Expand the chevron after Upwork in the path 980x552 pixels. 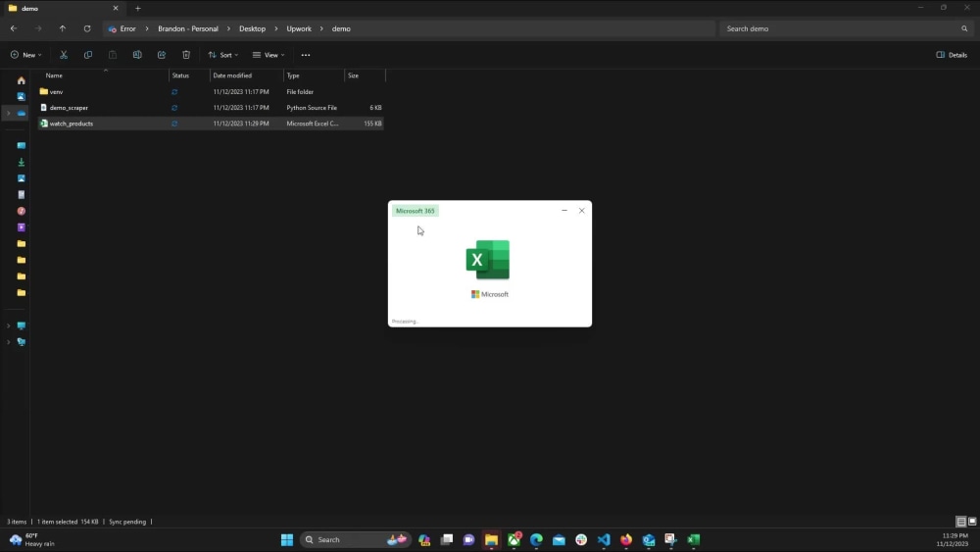321,28
